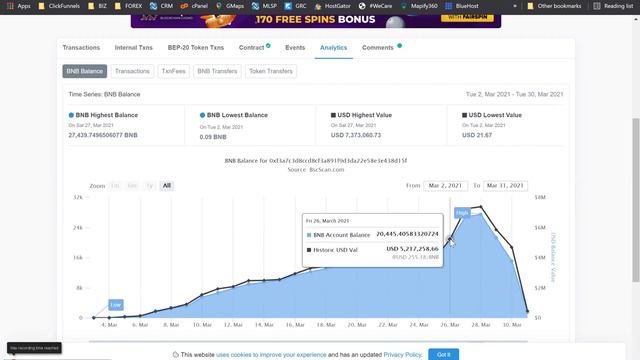Open the ClickFunnels bookmark folder
The image size is (640, 360).
[59, 6]
